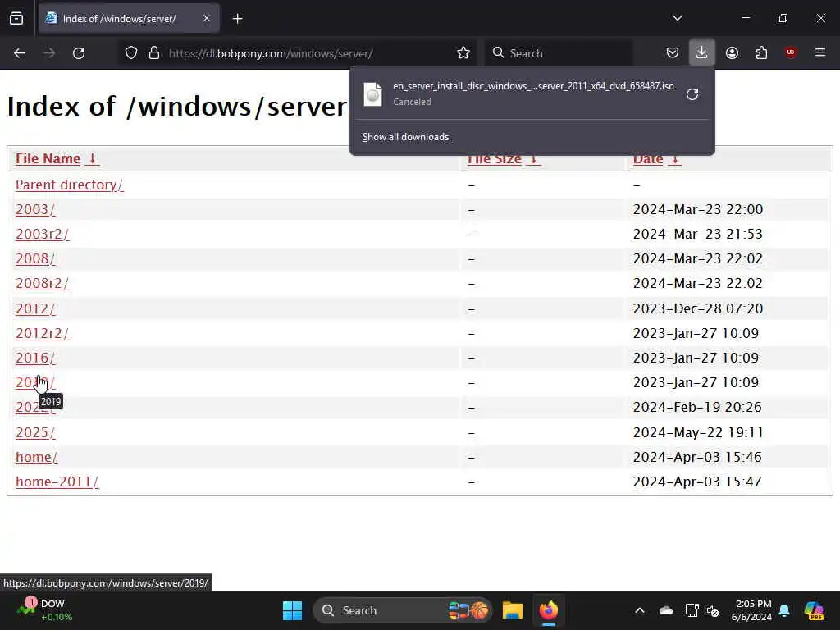840x630 pixels.
Task: Open the 2008/ folder
Action: 35,258
